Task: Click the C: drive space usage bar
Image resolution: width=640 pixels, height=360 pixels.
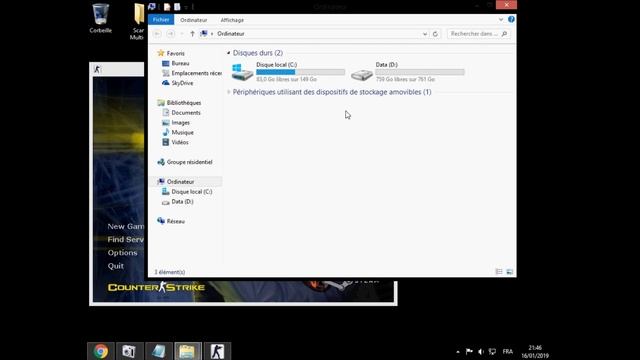Action: 300,72
